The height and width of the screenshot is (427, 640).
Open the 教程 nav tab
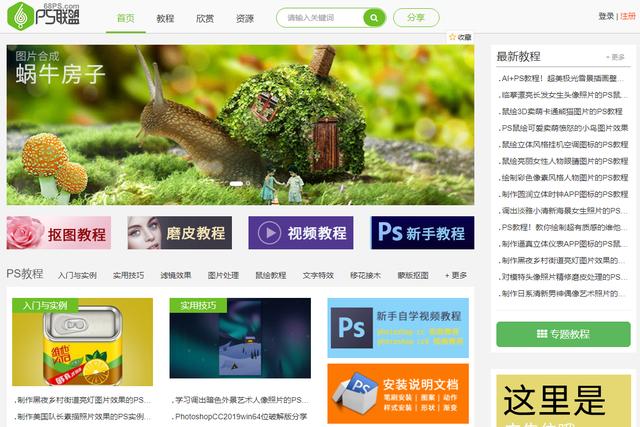[165, 18]
